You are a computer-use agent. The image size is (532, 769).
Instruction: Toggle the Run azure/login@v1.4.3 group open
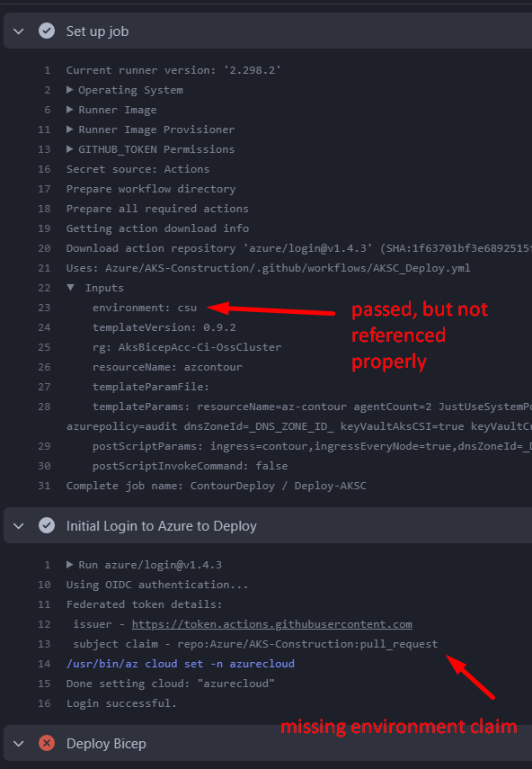pyautogui.click(x=70, y=565)
